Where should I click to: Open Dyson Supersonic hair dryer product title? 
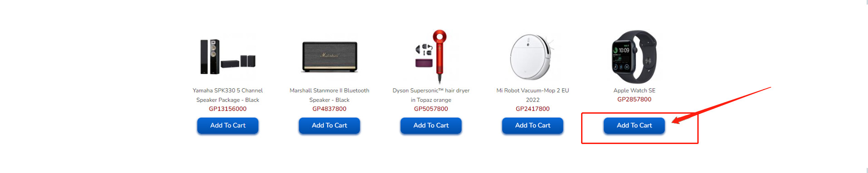(431, 95)
